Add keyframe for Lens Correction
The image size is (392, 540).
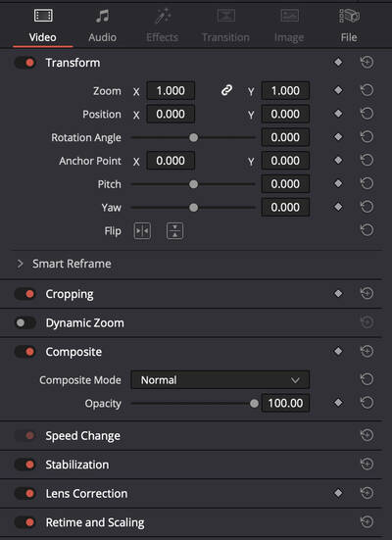338,493
